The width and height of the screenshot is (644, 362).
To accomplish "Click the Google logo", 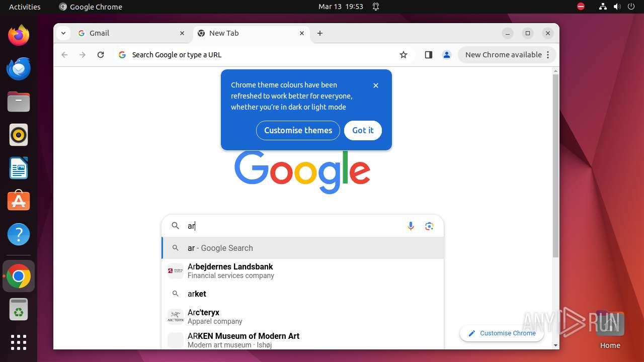I will [302, 172].
